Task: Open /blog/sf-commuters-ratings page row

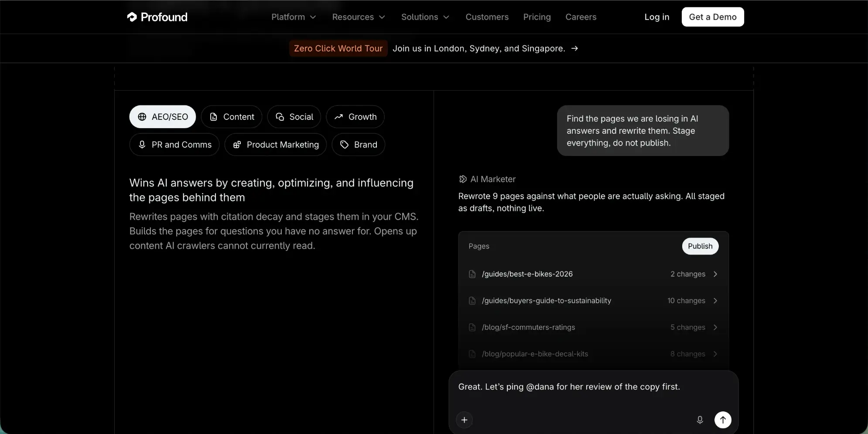Action: coord(593,327)
